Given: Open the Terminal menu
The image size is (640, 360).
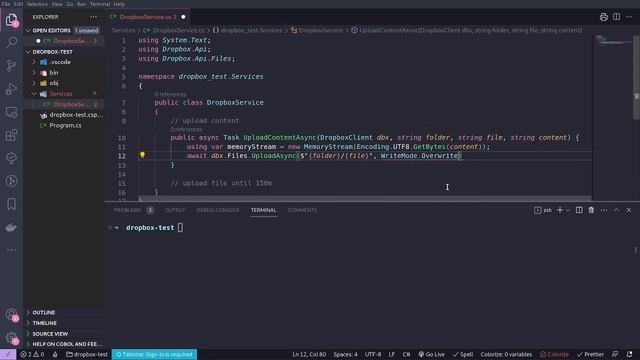Looking at the screenshot, I should 100,4.
